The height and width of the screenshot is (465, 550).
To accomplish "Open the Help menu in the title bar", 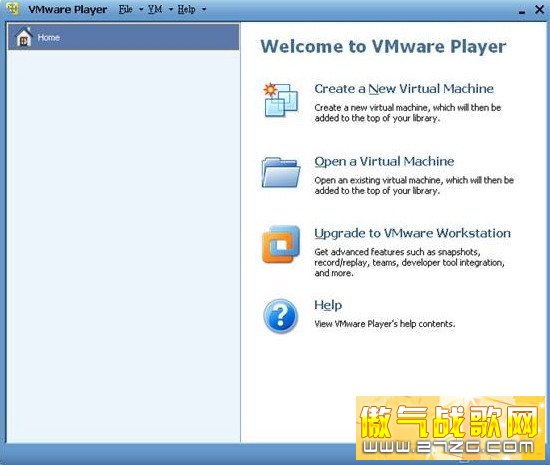I will point(186,9).
